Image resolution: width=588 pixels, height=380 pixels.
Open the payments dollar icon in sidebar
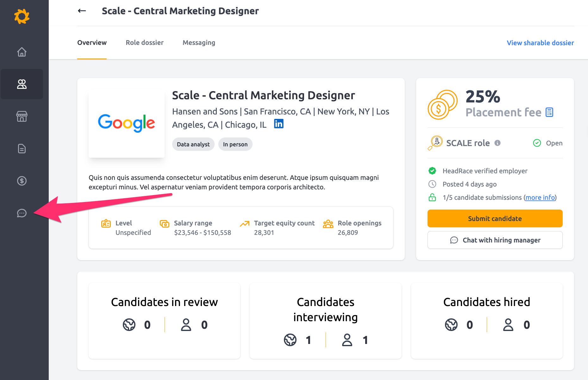click(x=22, y=181)
